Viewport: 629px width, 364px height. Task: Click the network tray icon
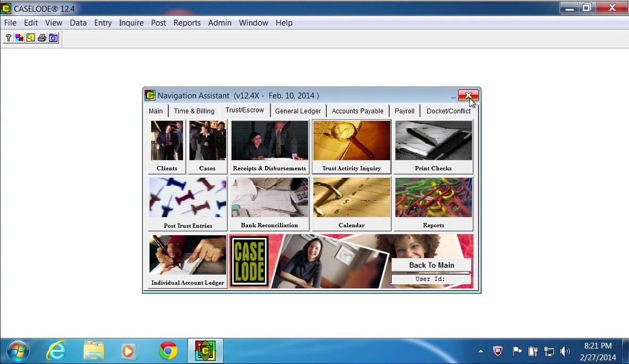[x=549, y=352]
